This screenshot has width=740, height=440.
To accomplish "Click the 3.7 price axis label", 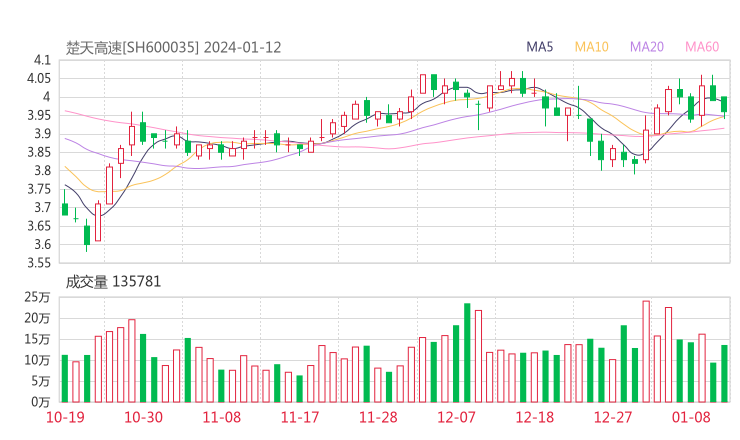I will click(x=42, y=208).
